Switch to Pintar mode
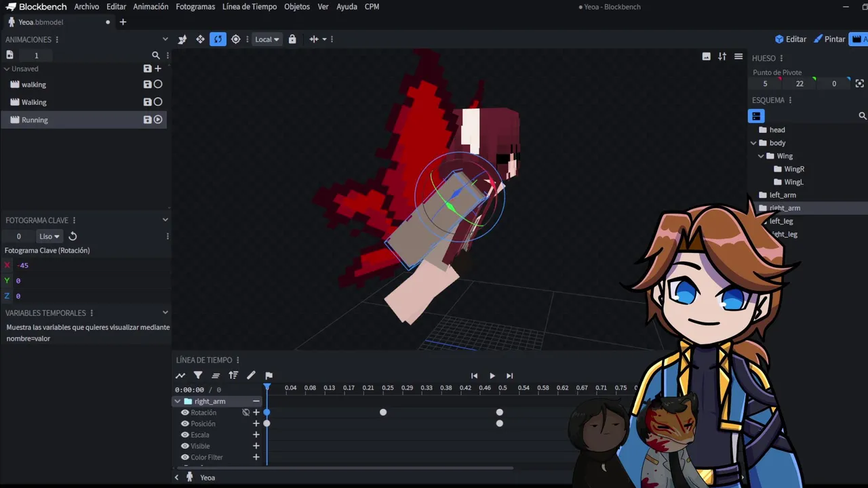Screen dimensions: 868x488 [x=829, y=39]
